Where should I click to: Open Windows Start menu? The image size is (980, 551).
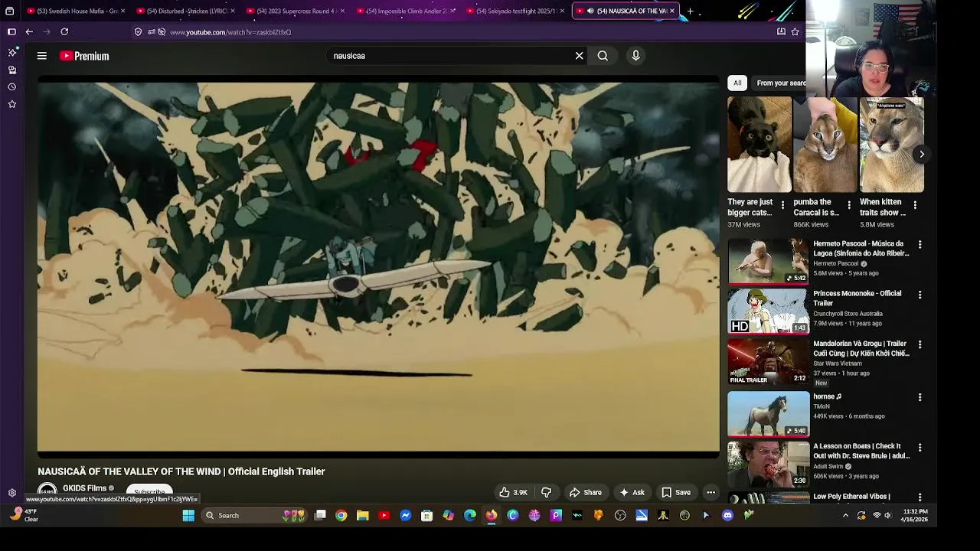(x=188, y=516)
